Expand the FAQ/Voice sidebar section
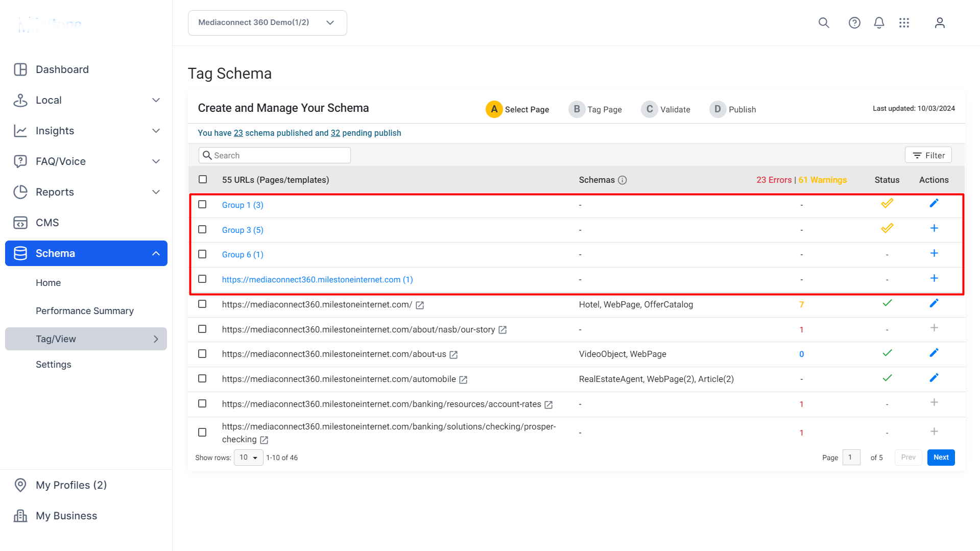This screenshot has width=980, height=551. [156, 161]
